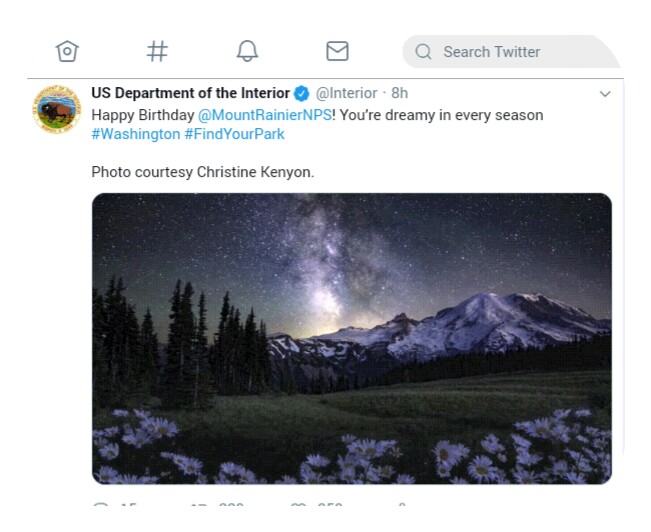Viewport: 651px width, 532px height.
Task: Open the 8h tweet timestamp
Action: tap(400, 94)
